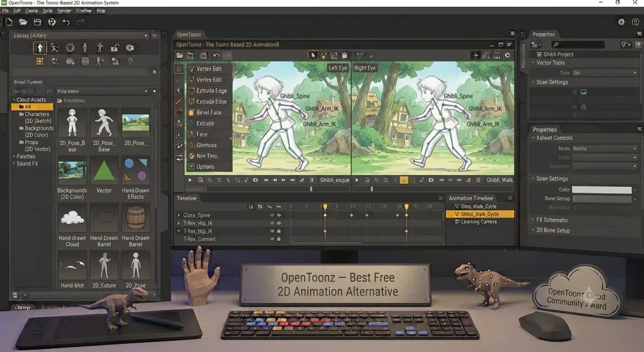644x352 pixels.
Task: Select the green triangle Vector thumbnail
Action: (x=104, y=170)
